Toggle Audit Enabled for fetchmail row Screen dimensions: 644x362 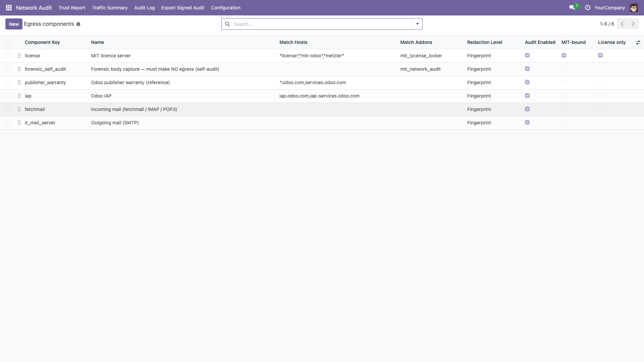[x=527, y=109]
